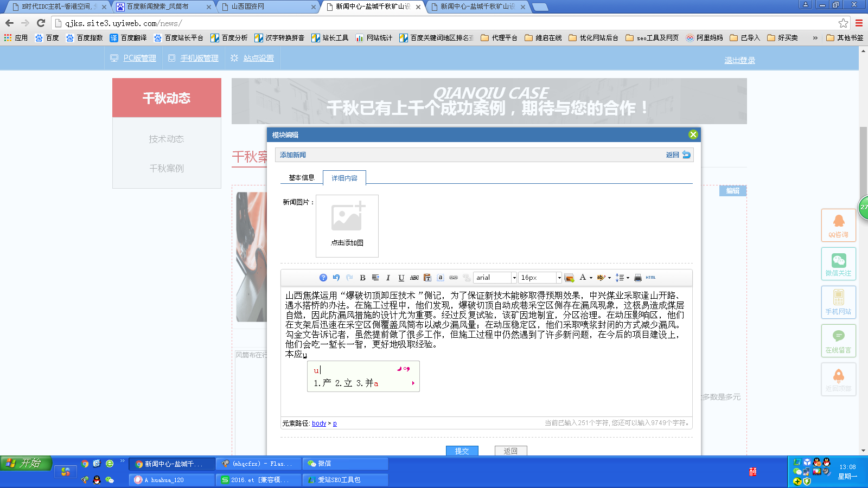This screenshot has width=868, height=488.
Task: Open the editor help icon
Action: click(323, 278)
